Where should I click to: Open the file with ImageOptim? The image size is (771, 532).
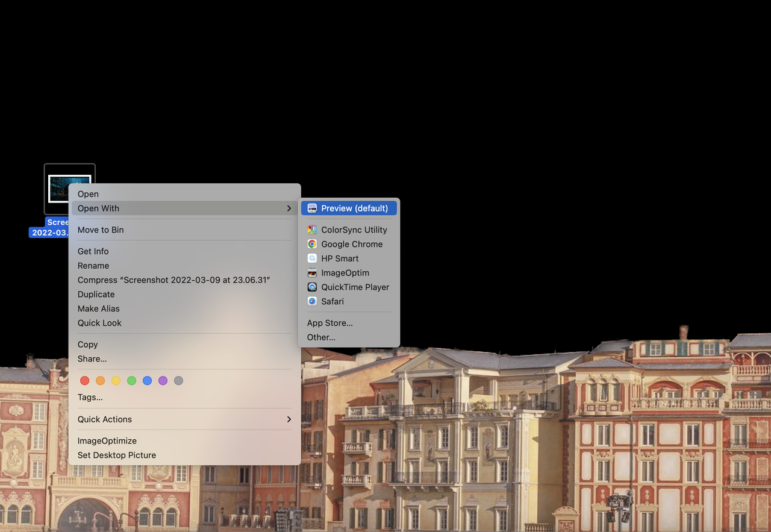tap(345, 272)
